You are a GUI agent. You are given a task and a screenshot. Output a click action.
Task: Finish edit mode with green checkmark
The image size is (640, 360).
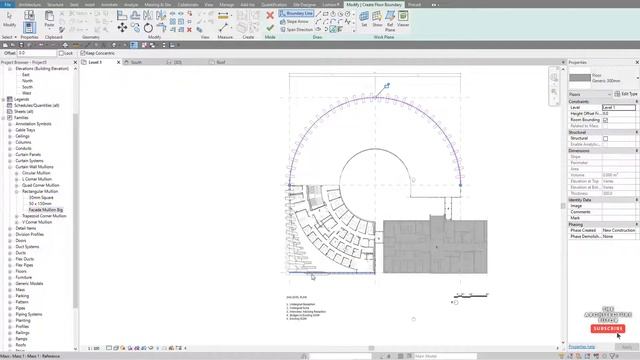[270, 28]
